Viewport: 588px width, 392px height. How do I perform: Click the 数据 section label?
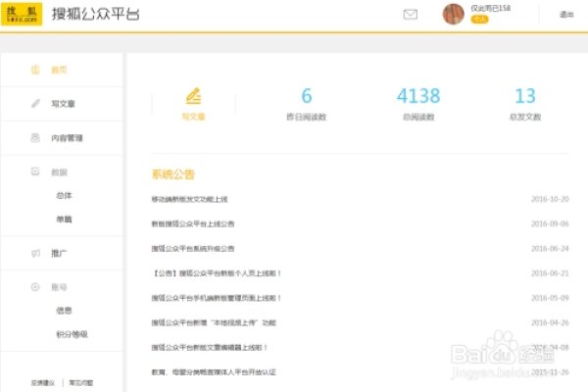(x=59, y=172)
